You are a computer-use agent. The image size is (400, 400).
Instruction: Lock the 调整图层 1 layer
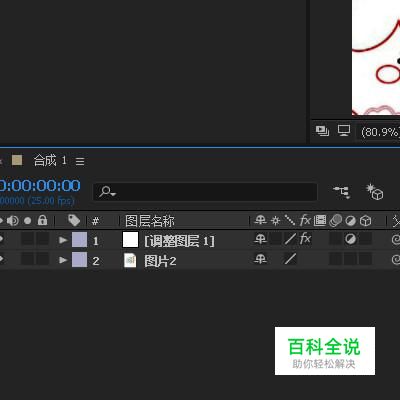43,239
